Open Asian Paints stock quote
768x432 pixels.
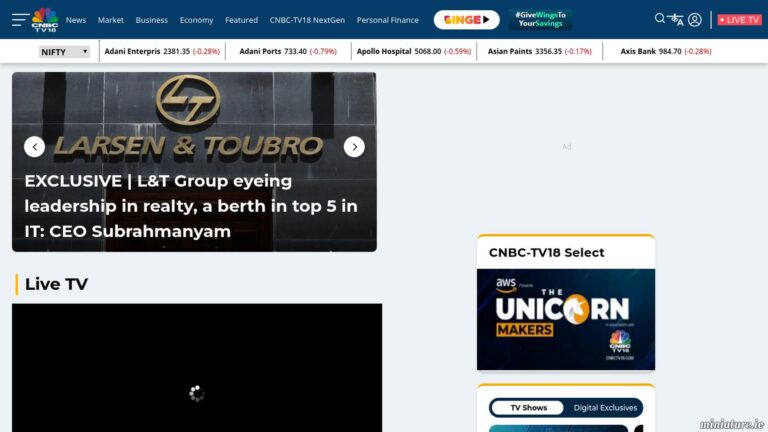tap(540, 51)
